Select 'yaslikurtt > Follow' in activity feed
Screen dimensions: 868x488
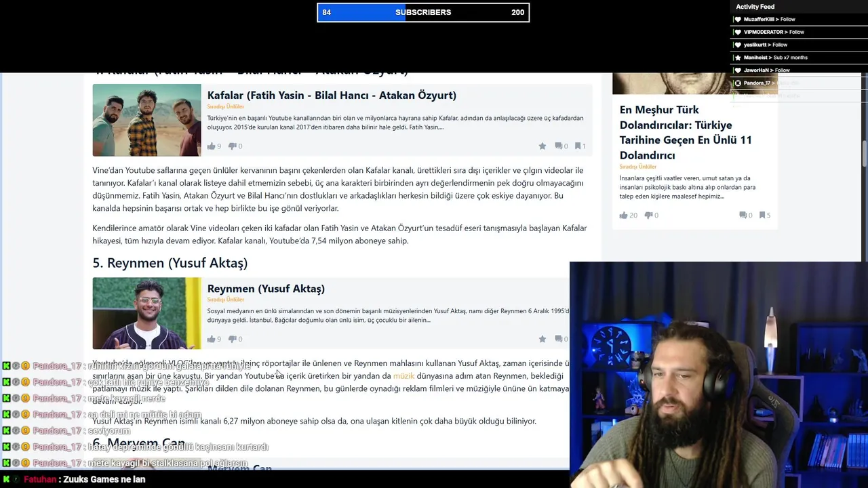coord(766,45)
